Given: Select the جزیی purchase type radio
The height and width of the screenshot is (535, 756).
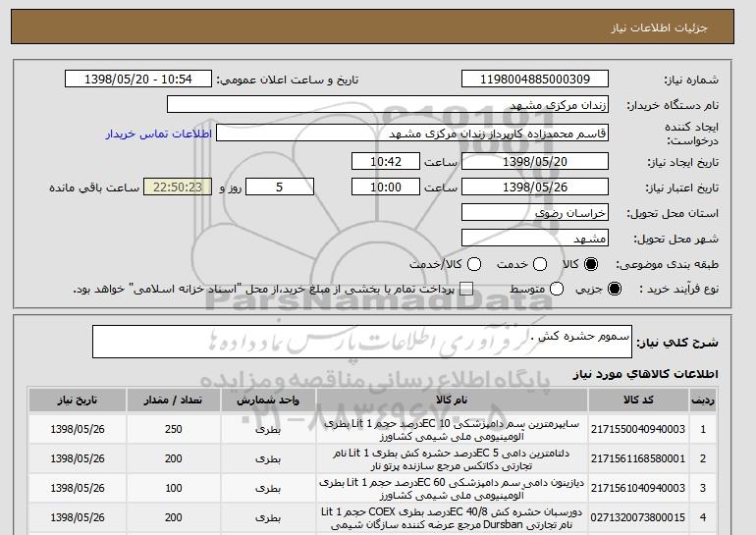Looking at the screenshot, I should pyautogui.click(x=615, y=289).
